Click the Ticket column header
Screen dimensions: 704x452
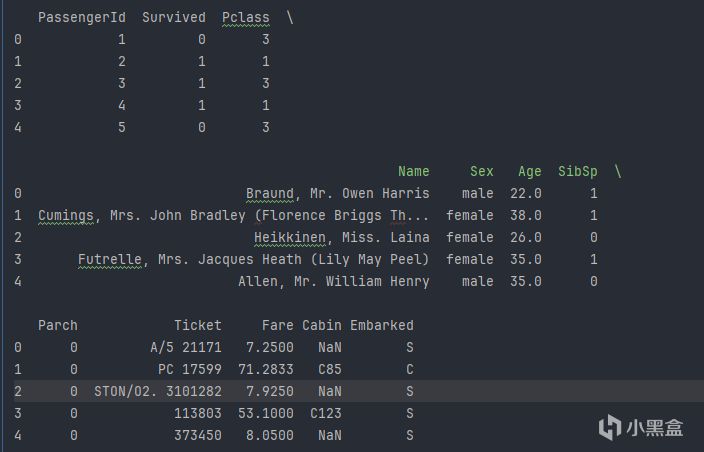tap(198, 325)
